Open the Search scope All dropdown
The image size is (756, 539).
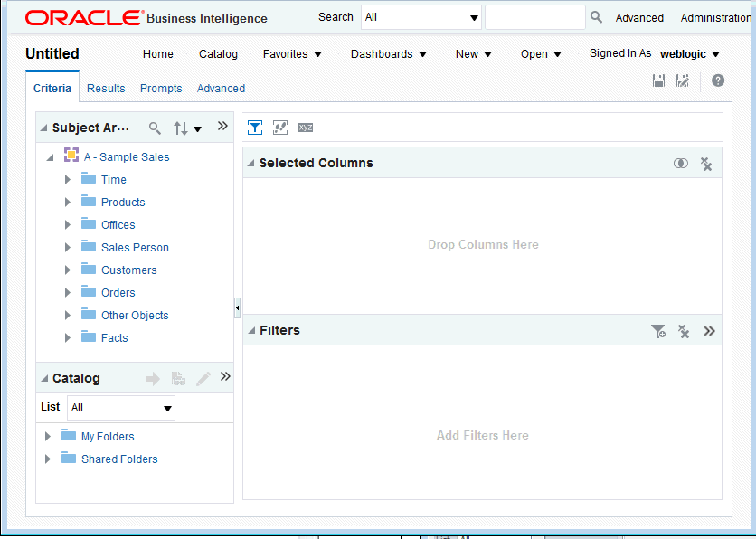(x=421, y=17)
